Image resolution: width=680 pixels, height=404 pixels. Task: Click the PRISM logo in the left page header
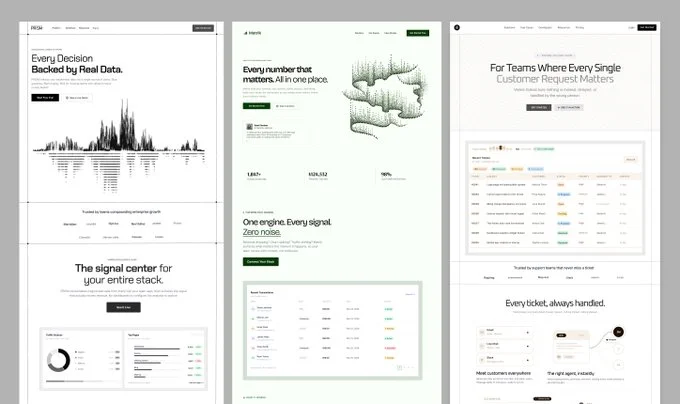click(37, 28)
